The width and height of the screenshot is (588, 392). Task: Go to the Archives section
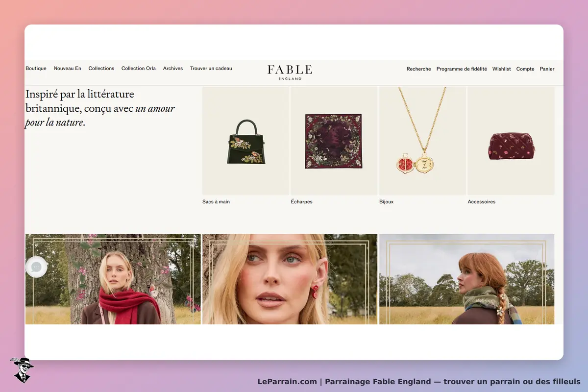tap(173, 69)
